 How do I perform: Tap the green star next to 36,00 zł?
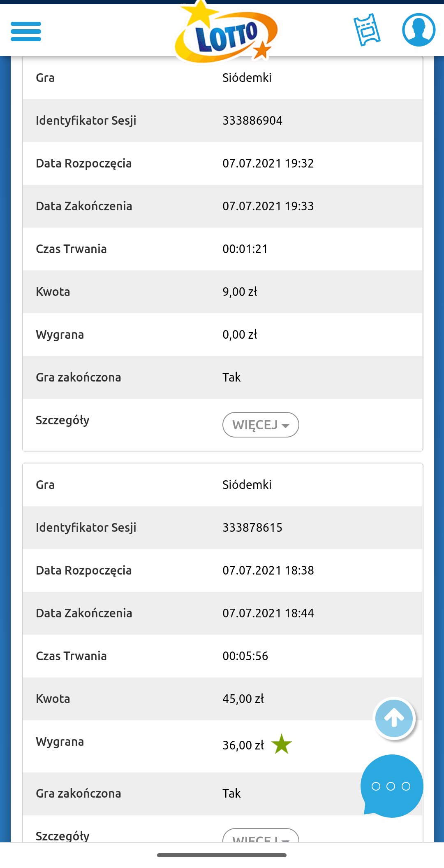[282, 745]
